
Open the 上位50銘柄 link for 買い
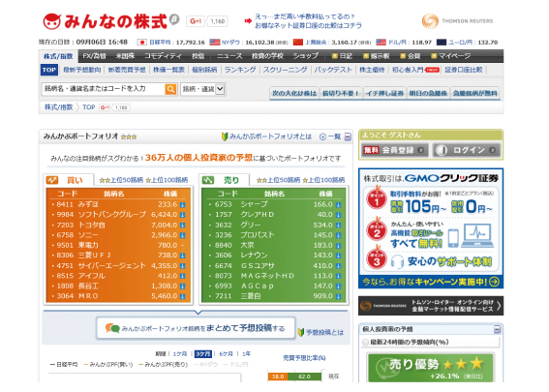pyautogui.click(x=121, y=180)
